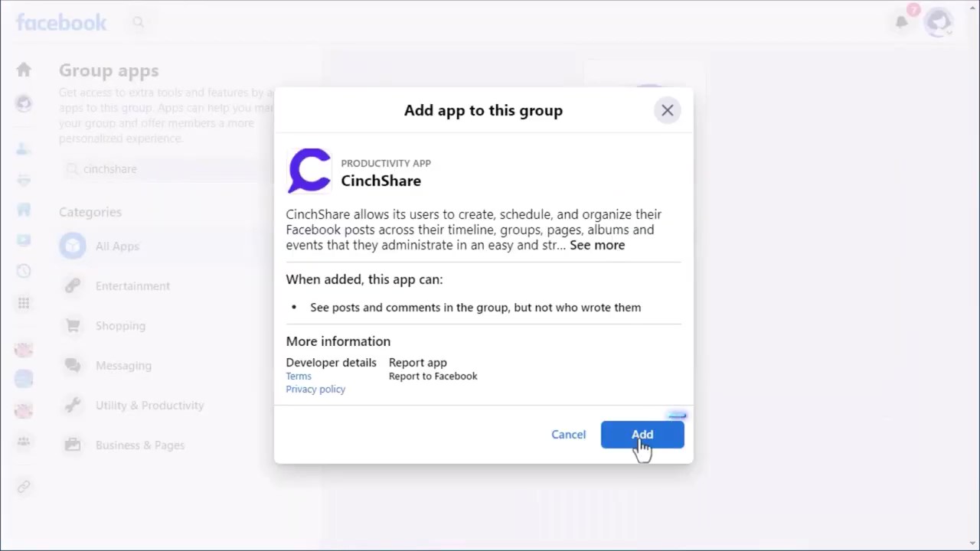
Task: Open the Terms link
Action: [299, 376]
